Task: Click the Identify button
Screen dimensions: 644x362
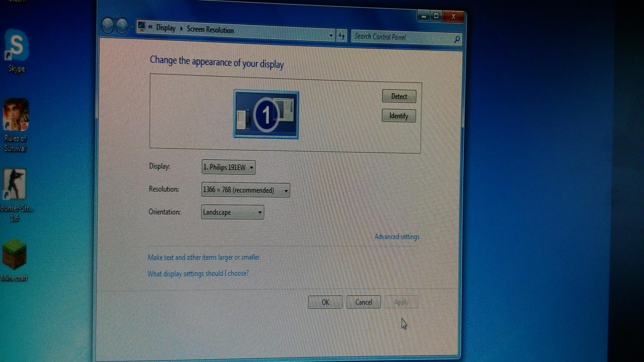Action: tap(399, 116)
